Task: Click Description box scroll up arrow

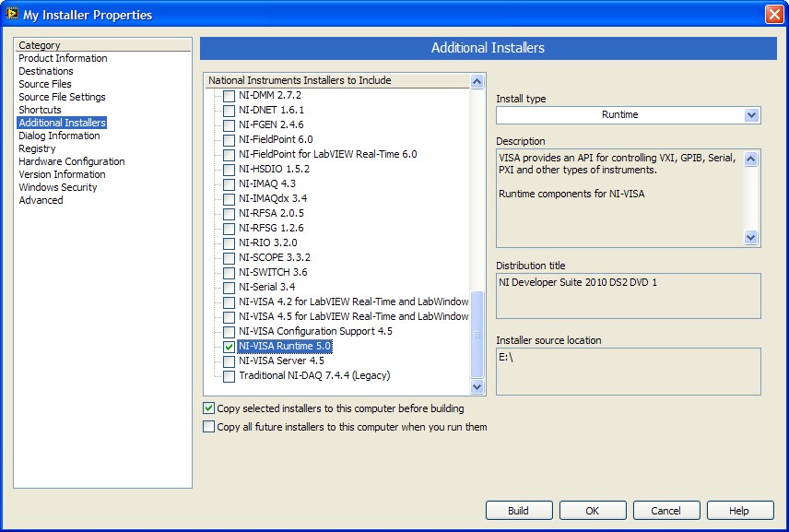Action: click(x=750, y=160)
